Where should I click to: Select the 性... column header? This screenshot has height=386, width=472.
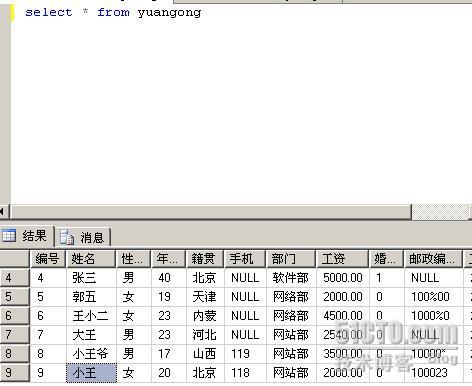click(x=133, y=259)
